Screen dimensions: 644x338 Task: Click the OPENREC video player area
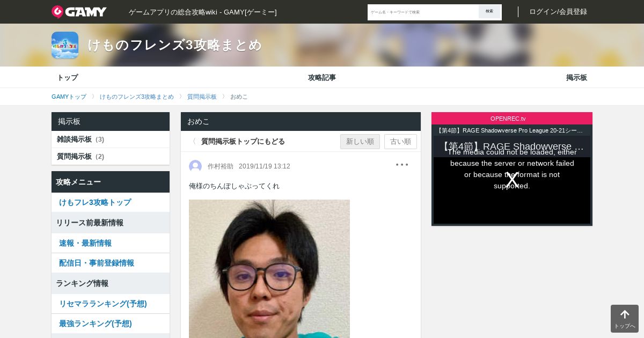(x=512, y=180)
